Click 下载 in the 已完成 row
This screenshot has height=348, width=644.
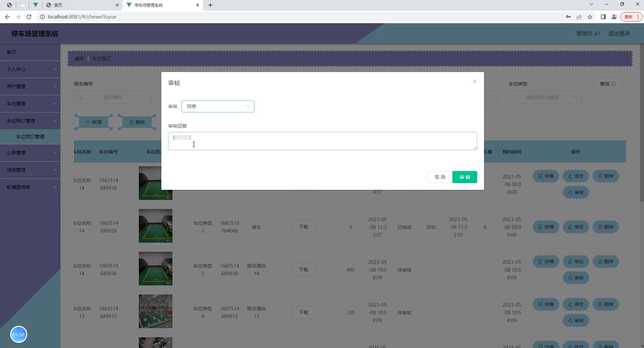304,227
